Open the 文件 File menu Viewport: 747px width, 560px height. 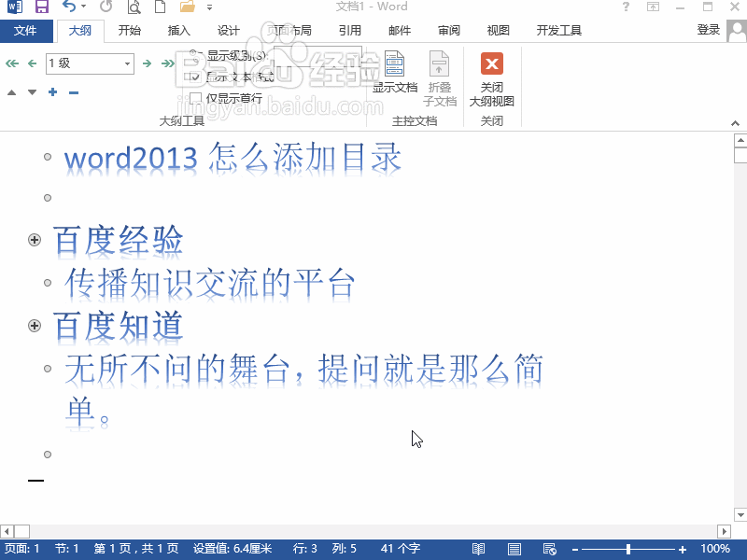[x=26, y=31]
